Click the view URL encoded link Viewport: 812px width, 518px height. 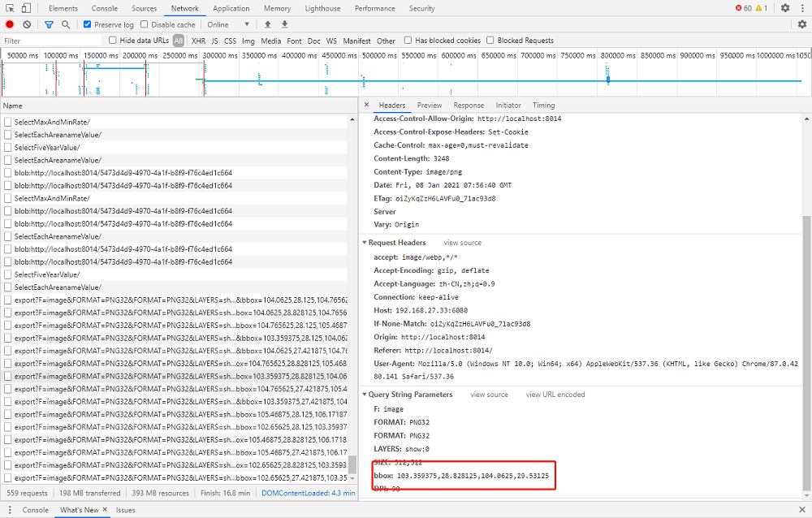point(555,395)
